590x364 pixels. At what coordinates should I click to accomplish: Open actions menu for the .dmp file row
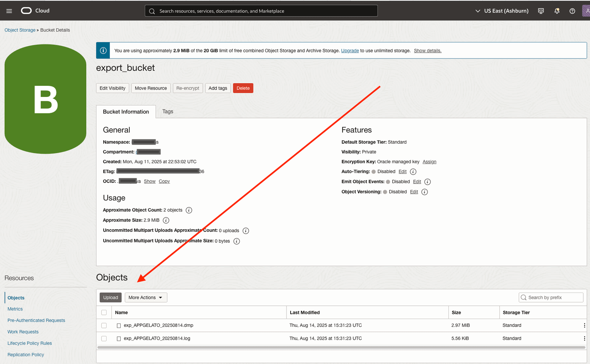584,325
